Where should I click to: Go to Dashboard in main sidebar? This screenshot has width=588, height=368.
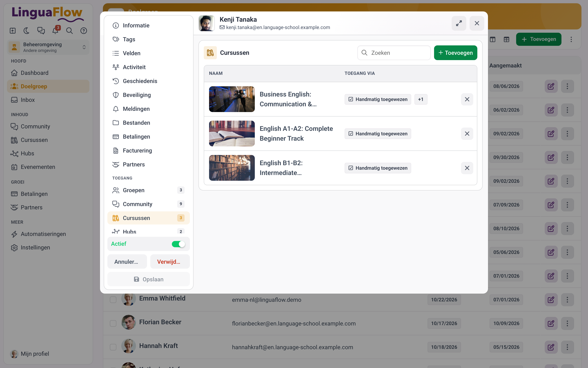(48, 73)
